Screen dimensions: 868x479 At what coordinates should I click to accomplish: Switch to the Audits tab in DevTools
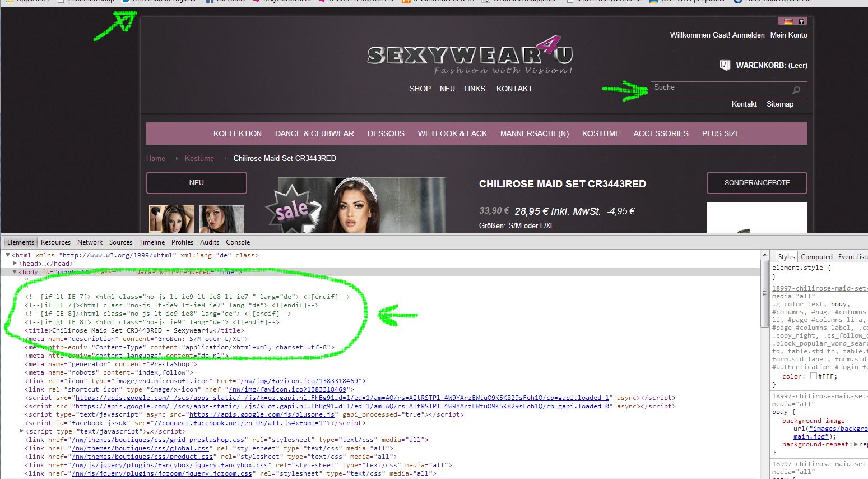click(210, 242)
